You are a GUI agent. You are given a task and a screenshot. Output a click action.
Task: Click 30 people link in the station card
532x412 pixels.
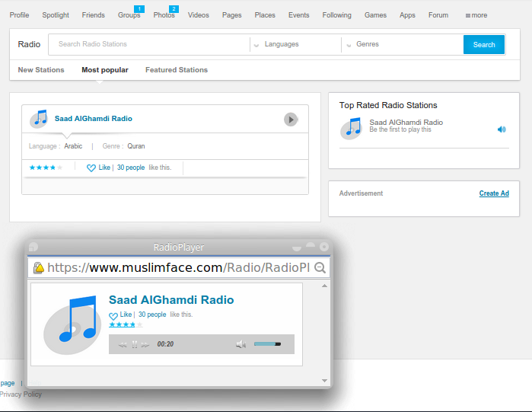[131, 168]
